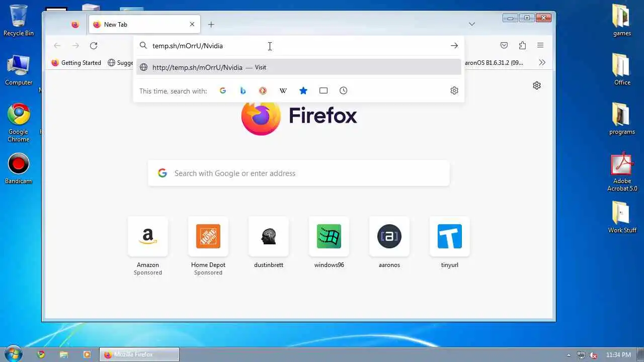The height and width of the screenshot is (362, 644).
Task: Click the network tray icon
Action: [x=581, y=355]
